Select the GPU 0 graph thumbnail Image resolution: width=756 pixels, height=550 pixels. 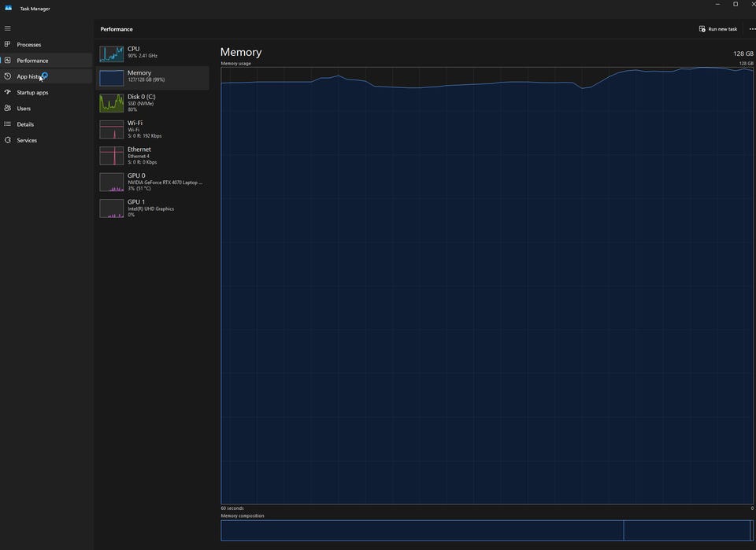point(111,182)
